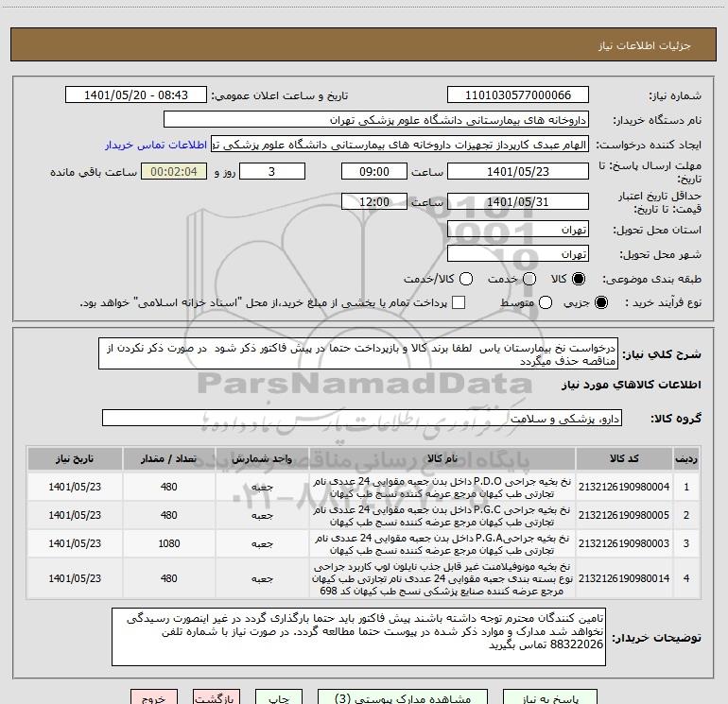Click the response deadline hour 09:00 field

pos(374,171)
